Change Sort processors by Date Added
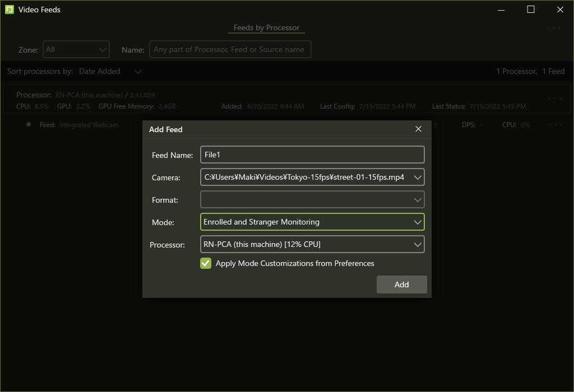 [x=110, y=71]
